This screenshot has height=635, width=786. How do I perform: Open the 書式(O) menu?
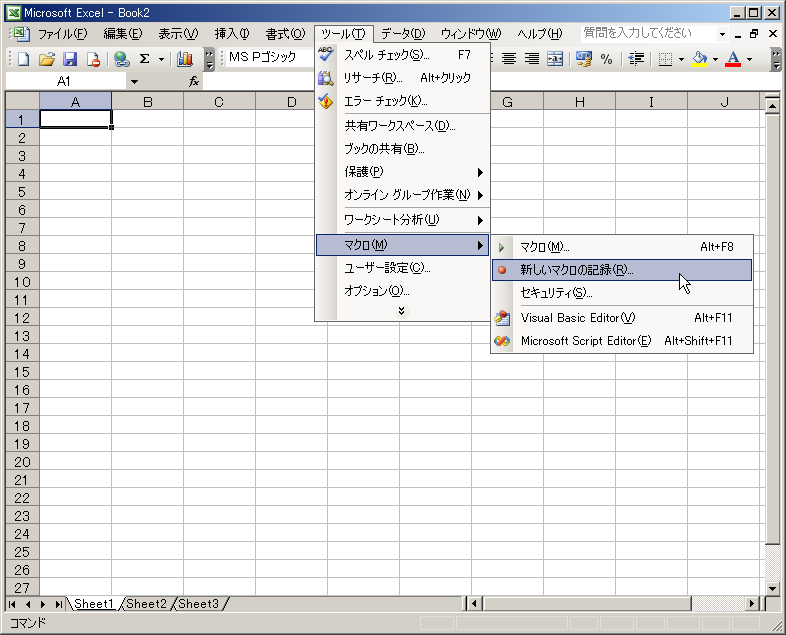(x=285, y=34)
